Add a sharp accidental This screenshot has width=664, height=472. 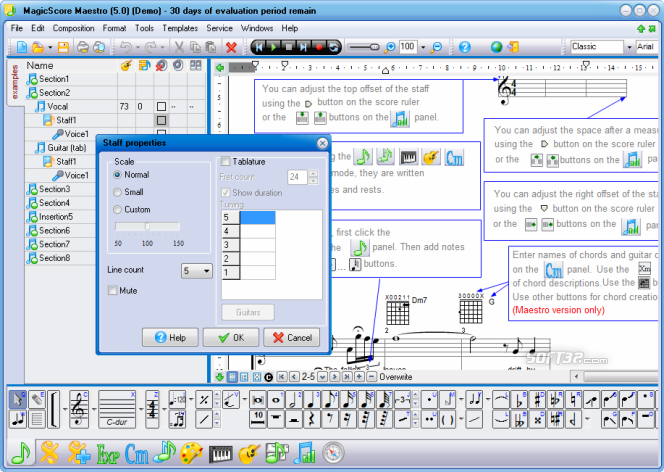(x=537, y=399)
